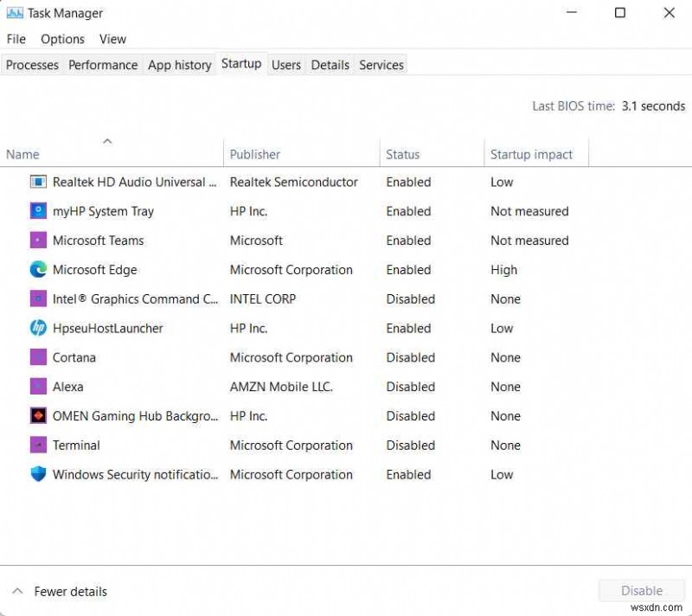Click the Alexa application icon
692x616 pixels.
coord(38,387)
